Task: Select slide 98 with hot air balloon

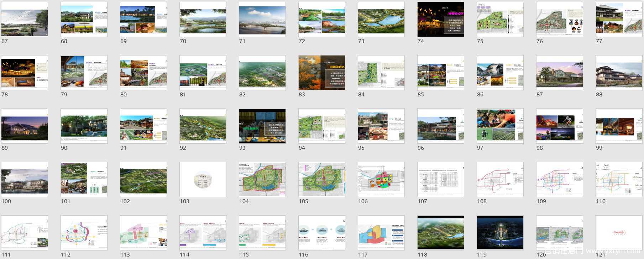Action: [560, 126]
